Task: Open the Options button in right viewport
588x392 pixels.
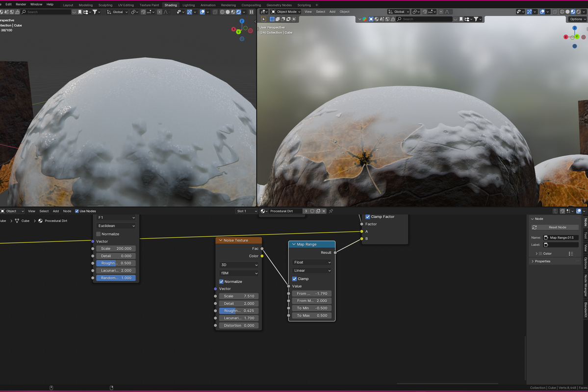Action: [x=577, y=19]
